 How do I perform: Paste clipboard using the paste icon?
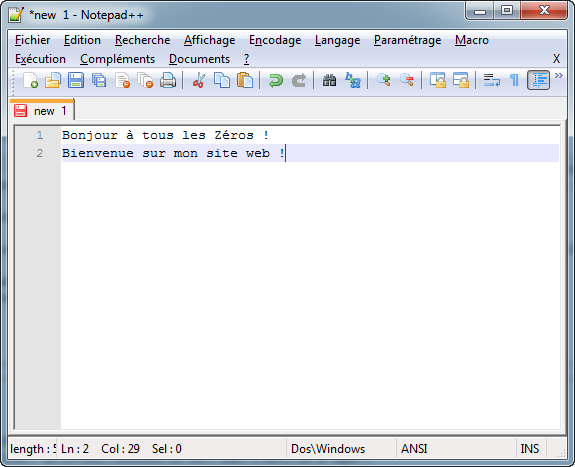(x=245, y=80)
